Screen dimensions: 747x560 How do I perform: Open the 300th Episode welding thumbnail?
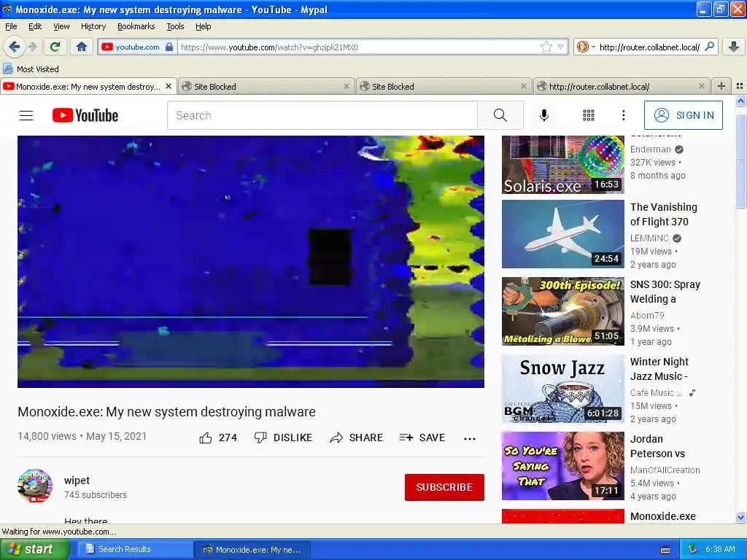pyautogui.click(x=562, y=311)
